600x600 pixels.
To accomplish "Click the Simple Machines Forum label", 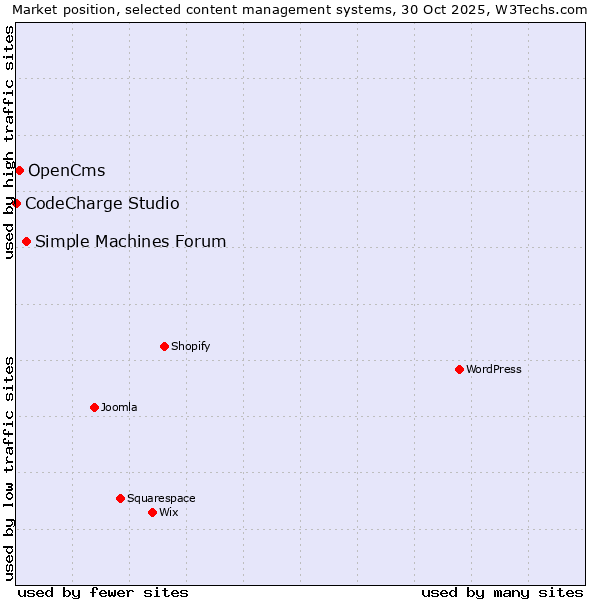I will 130,242.
